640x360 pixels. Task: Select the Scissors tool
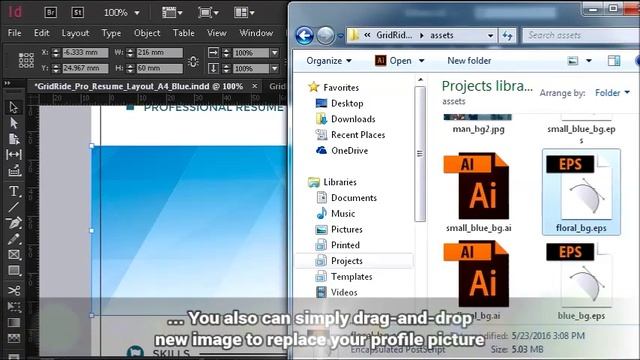13,291
